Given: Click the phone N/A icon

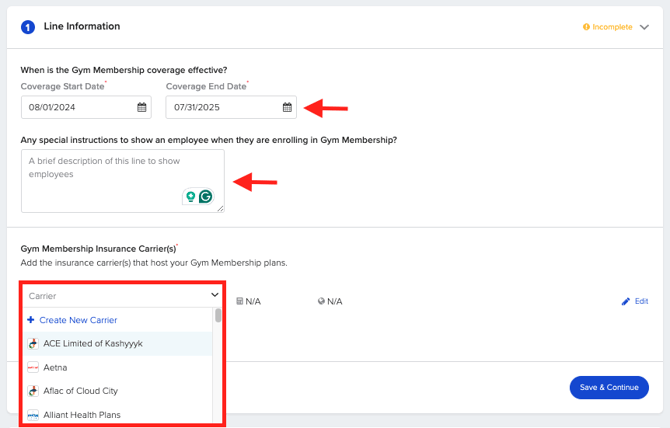Looking at the screenshot, I should [x=240, y=301].
